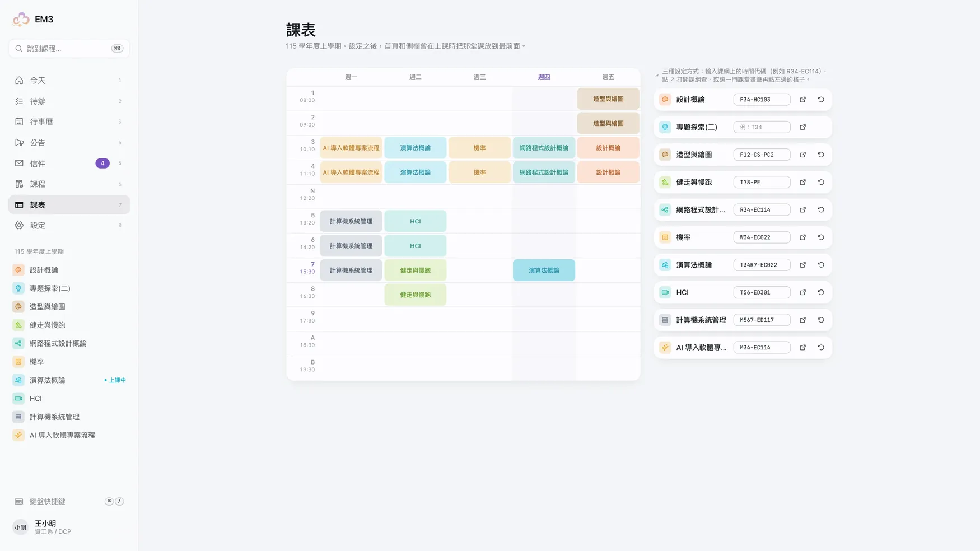Screen dimensions: 980x551
Task: Reset the 演算法概論 time code
Action: (x=821, y=265)
